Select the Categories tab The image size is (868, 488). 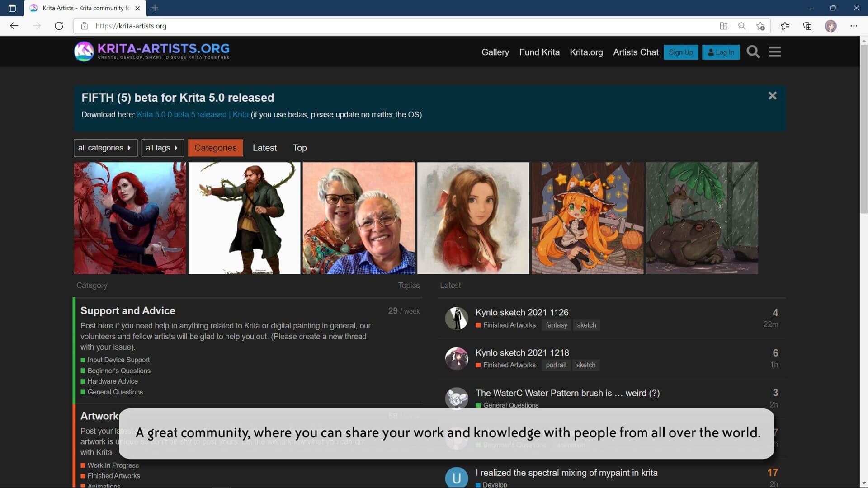pyautogui.click(x=215, y=148)
